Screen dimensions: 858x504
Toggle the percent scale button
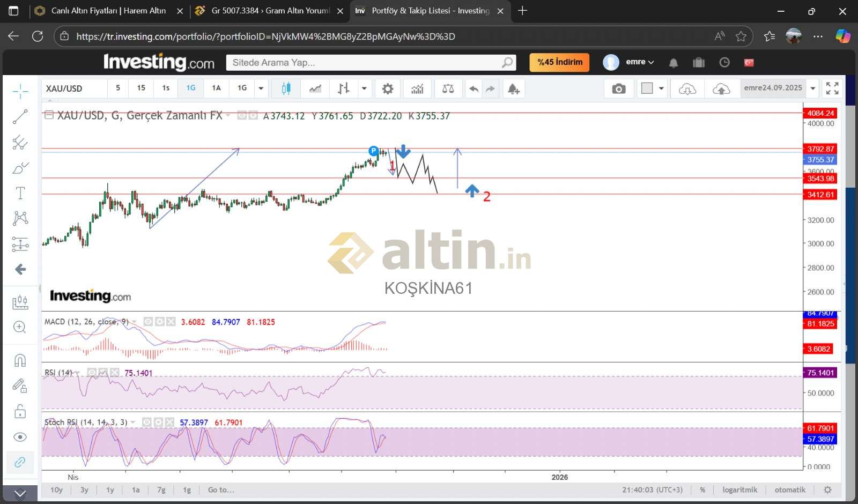click(702, 490)
